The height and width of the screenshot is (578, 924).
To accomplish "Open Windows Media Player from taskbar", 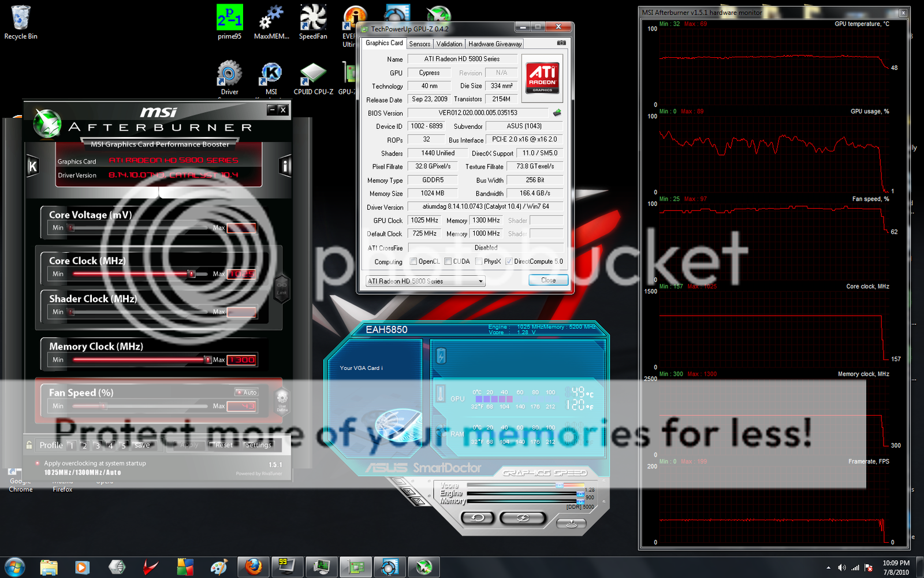I will point(81,567).
